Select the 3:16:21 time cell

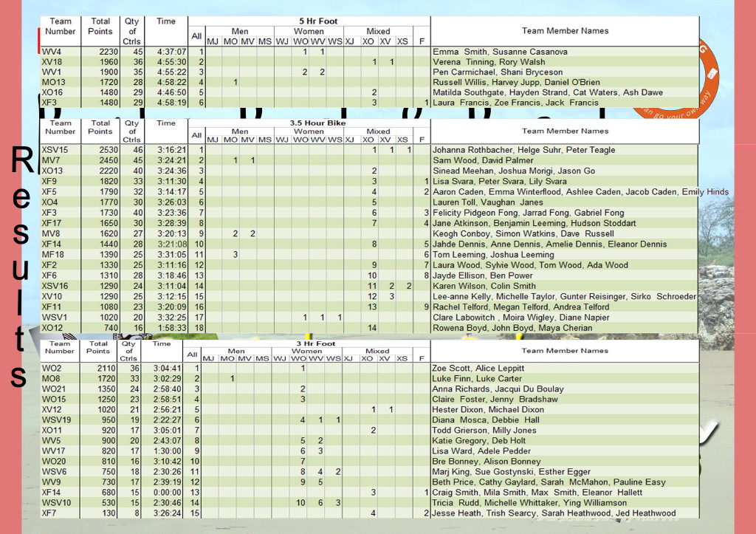pyautogui.click(x=165, y=150)
